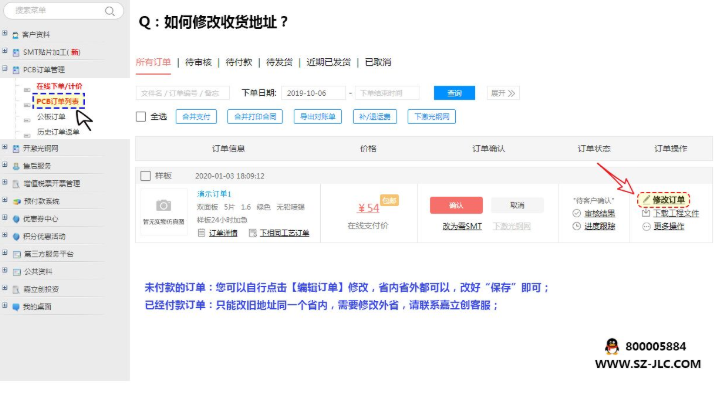Click the 客户资料 sidebar icon
This screenshot has width=719, height=416.
(14, 35)
